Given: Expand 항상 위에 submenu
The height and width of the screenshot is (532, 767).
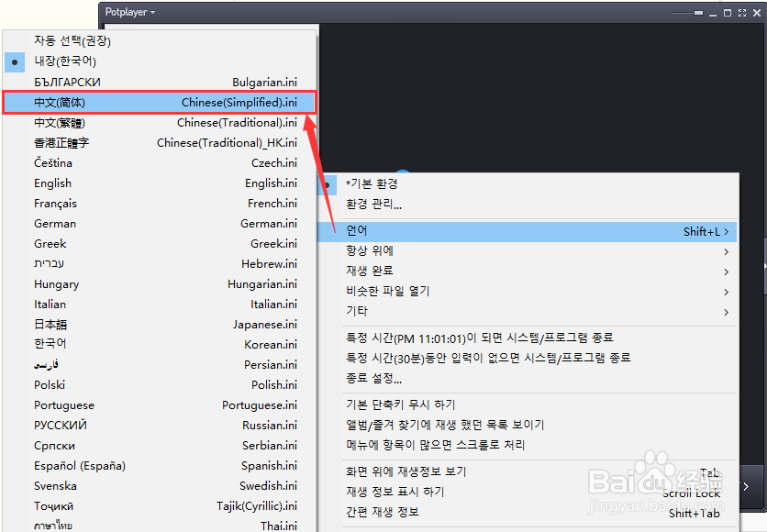Looking at the screenshot, I should point(528,251).
